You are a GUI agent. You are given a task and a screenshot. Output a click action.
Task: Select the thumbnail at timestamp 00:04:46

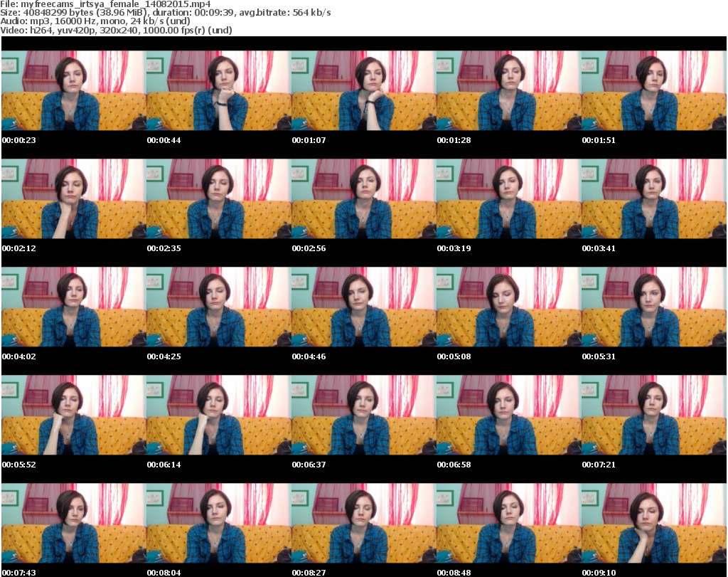[364, 307]
